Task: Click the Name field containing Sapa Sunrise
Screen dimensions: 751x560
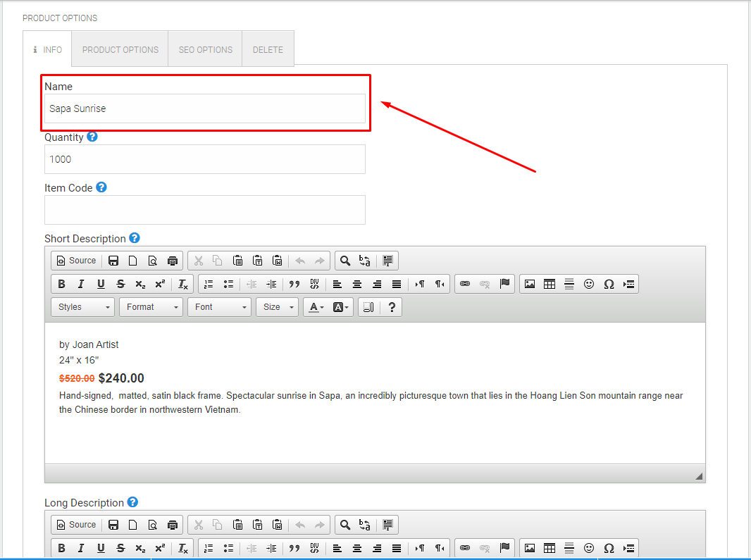Action: click(205, 108)
